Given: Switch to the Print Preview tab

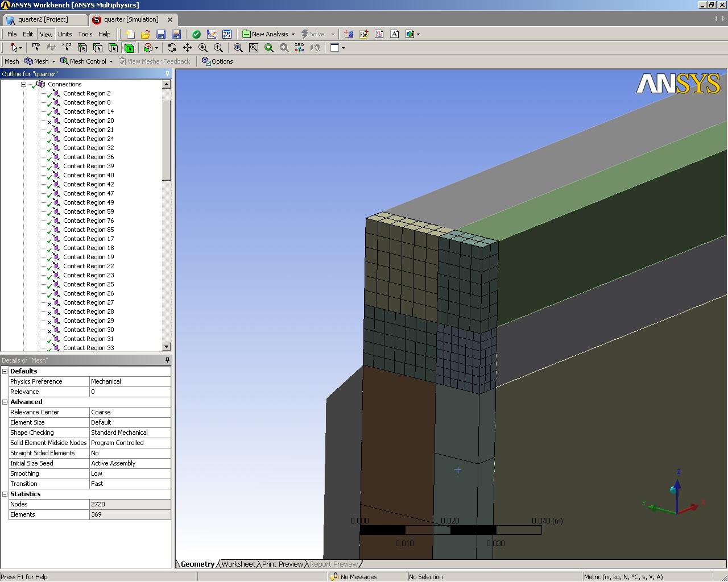Looking at the screenshot, I should click(x=283, y=564).
